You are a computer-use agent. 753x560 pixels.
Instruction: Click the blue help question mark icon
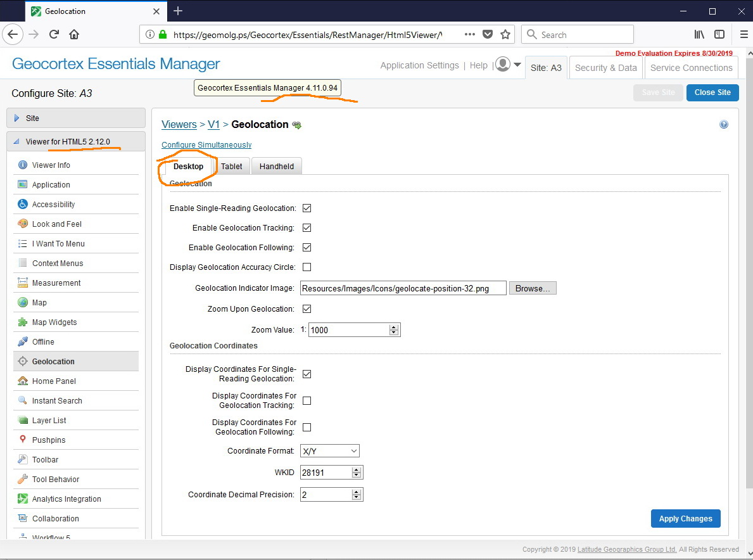(724, 124)
